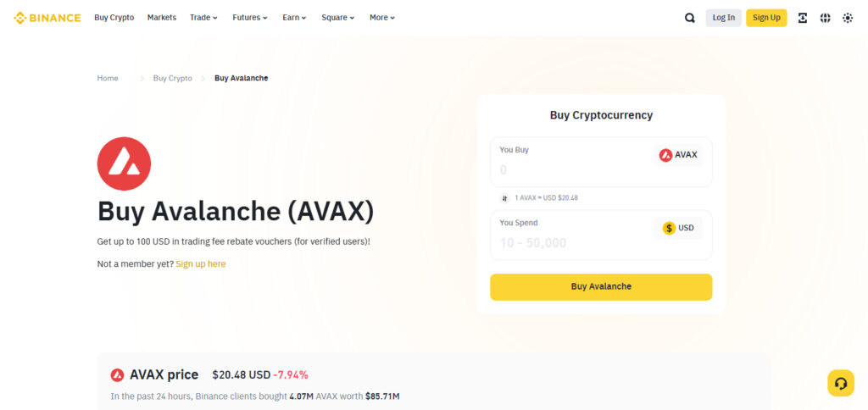This screenshot has width=868, height=410.
Task: Open the headset support chat button
Action: point(840,383)
